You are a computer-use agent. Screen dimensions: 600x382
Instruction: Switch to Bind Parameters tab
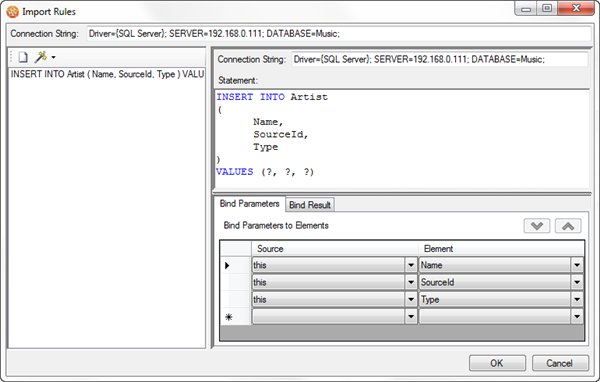[249, 204]
